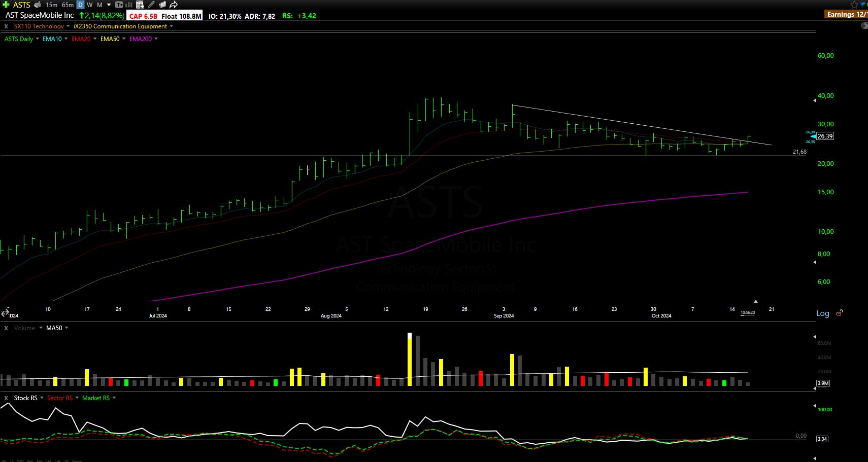Click the green plus add-symbol icon
The height and width of the screenshot is (462, 868).
coord(6,5)
